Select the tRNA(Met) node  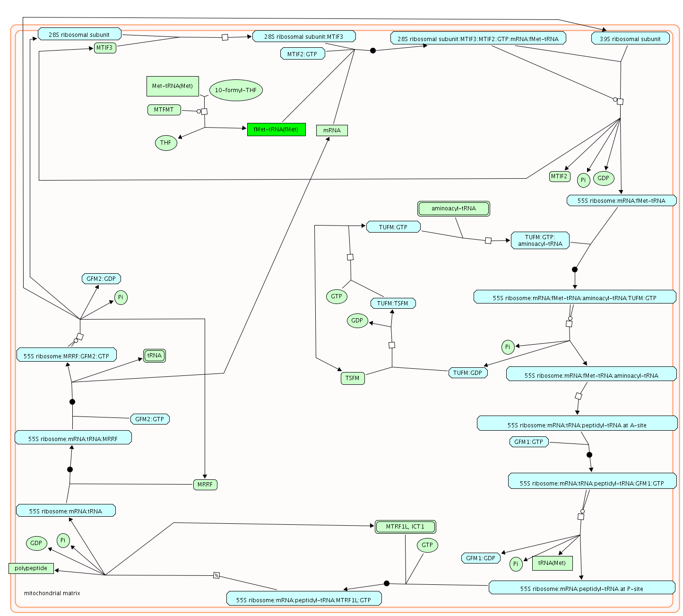[x=552, y=563]
